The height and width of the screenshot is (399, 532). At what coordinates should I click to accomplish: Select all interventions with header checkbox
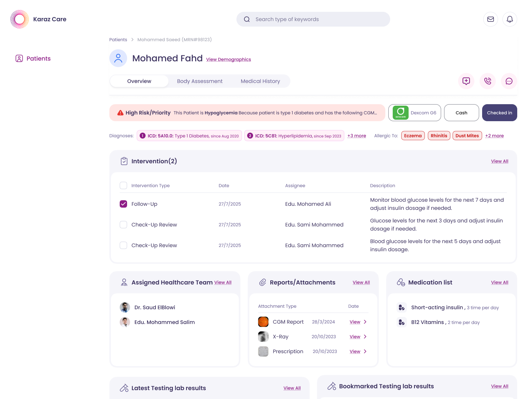[x=123, y=185]
